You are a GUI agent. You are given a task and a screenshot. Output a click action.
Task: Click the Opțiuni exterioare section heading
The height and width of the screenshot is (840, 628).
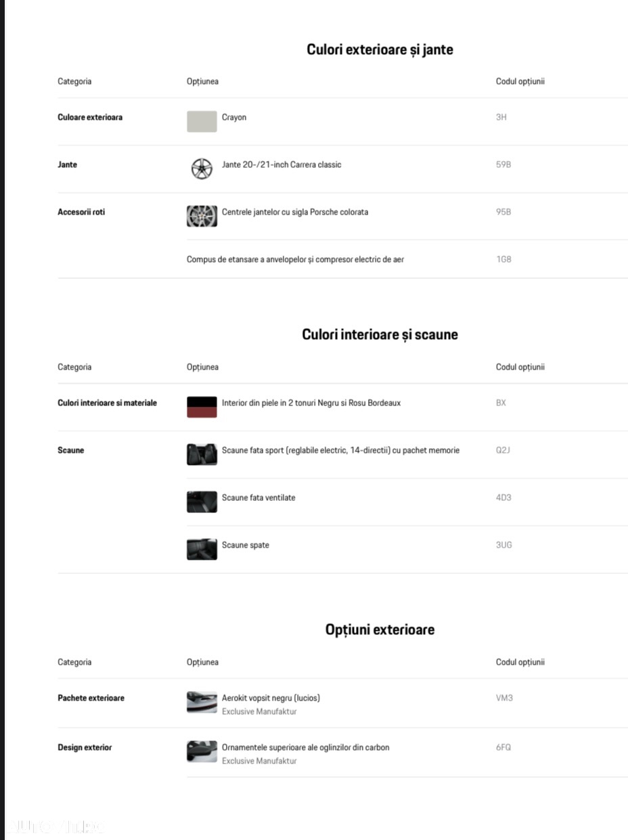(380, 629)
